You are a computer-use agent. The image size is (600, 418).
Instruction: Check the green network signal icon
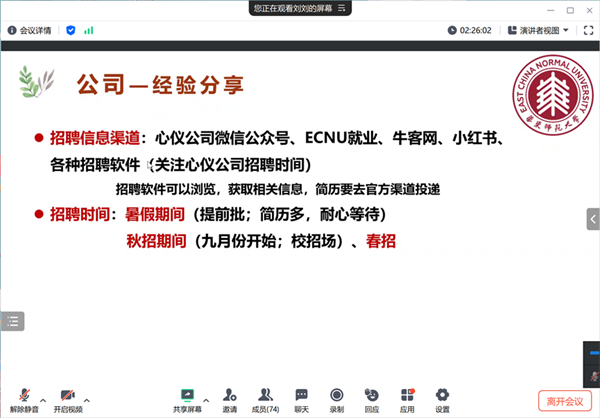(89, 30)
